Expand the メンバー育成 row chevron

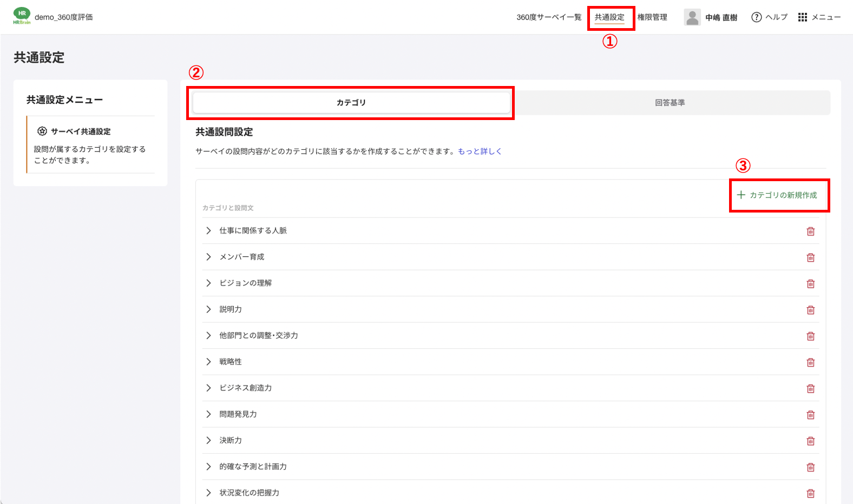tap(208, 257)
